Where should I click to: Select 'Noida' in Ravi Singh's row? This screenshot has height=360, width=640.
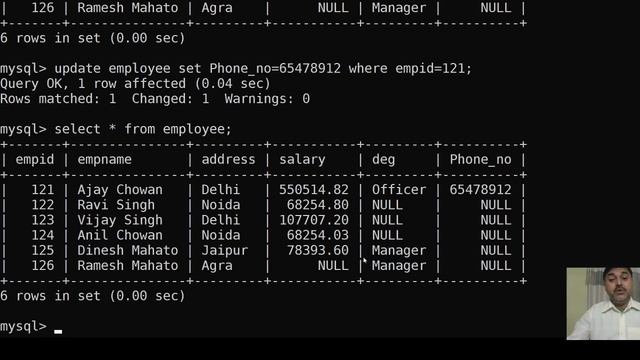point(220,205)
